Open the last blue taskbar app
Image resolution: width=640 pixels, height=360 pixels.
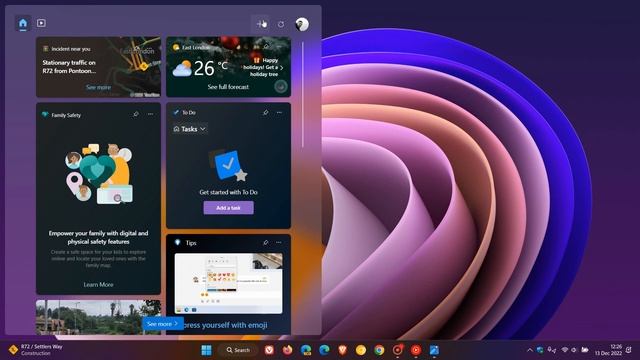tap(434, 350)
